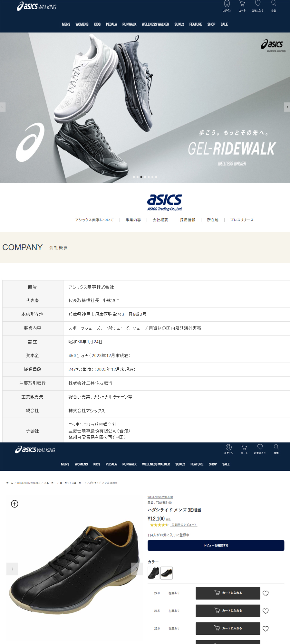Viewport: 290px width, 644px height.
Task: Click the 兵庫県神戸市須磨区弥栄台3丁目5番2号 address cell
Action: tap(177, 314)
